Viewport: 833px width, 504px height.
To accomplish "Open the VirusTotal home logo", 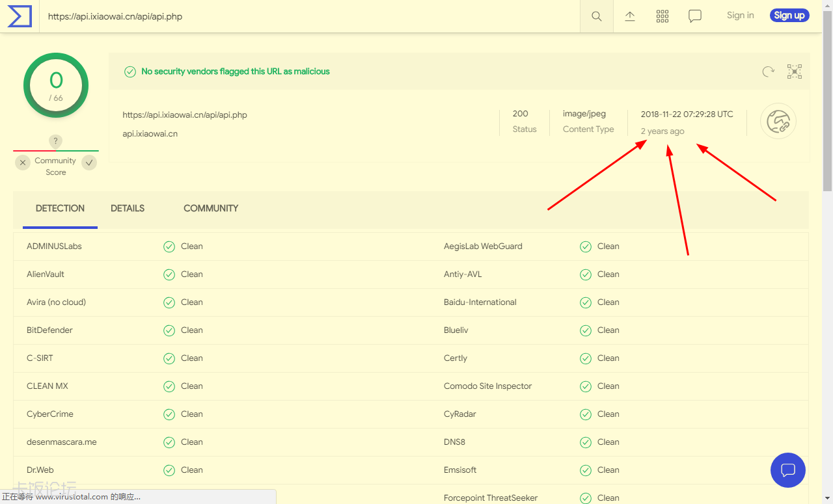I will [20, 16].
